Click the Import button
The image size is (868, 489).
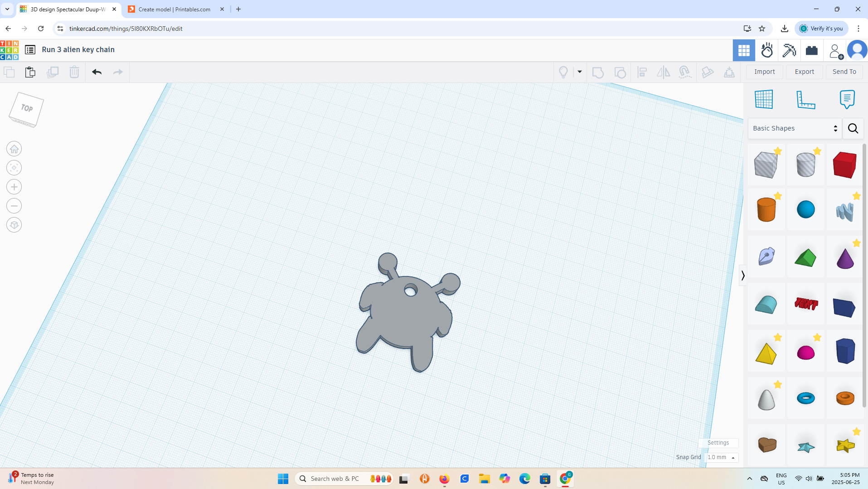[765, 72]
